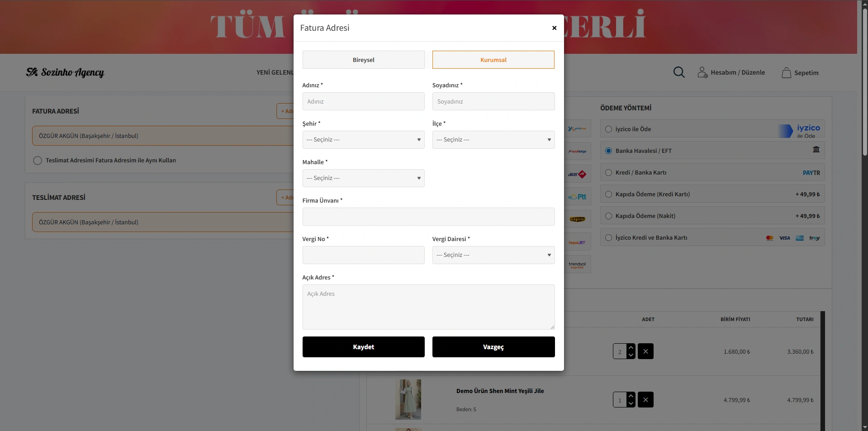Viewport: 868px width, 431px height.
Task: Click the PTT cargo logo
Action: 578,197
